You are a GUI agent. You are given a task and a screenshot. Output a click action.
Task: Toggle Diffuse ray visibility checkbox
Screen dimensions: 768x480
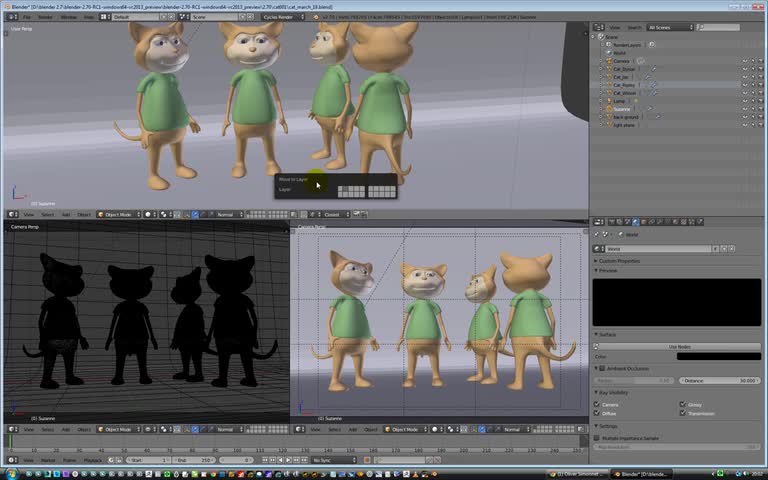coord(597,413)
